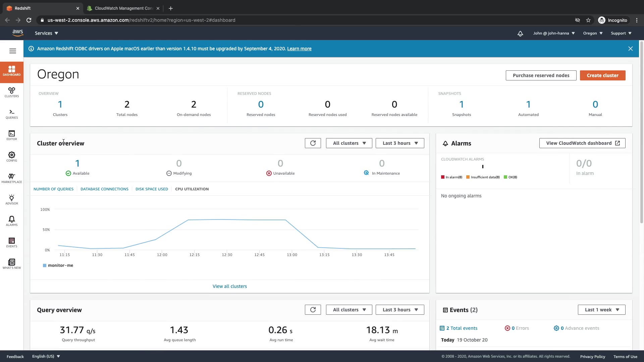This screenshot has width=644, height=362.
Task: Dismiss the ODBC drivers notification banner
Action: pyautogui.click(x=630, y=49)
